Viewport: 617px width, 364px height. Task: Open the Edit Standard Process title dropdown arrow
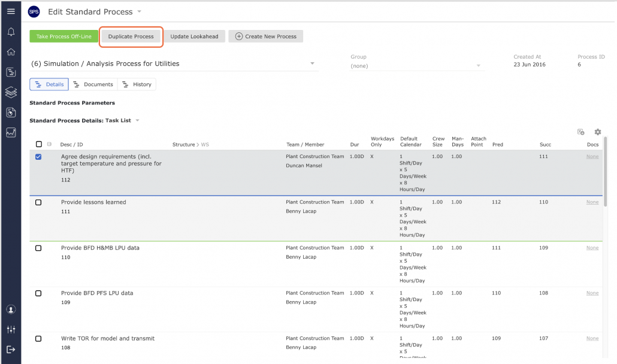[x=140, y=12]
